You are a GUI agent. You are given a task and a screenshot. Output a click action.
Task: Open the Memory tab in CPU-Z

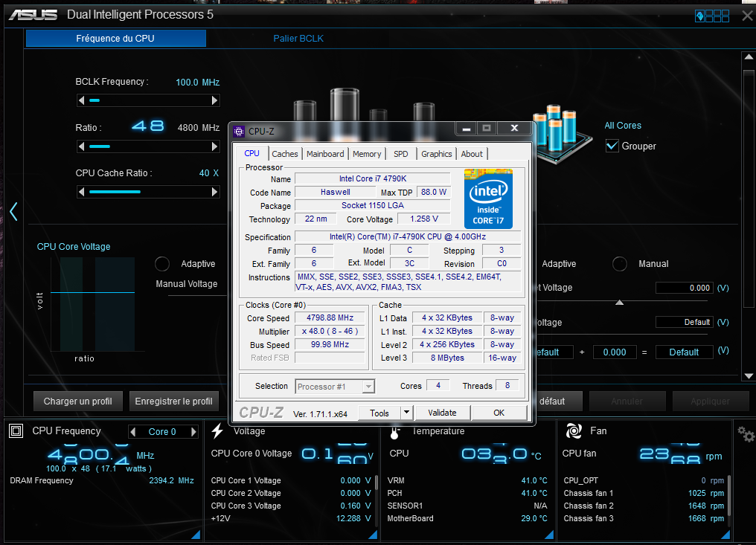tap(367, 154)
